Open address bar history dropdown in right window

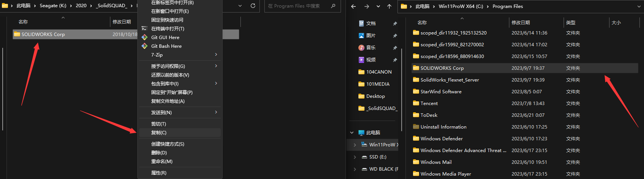point(639,6)
